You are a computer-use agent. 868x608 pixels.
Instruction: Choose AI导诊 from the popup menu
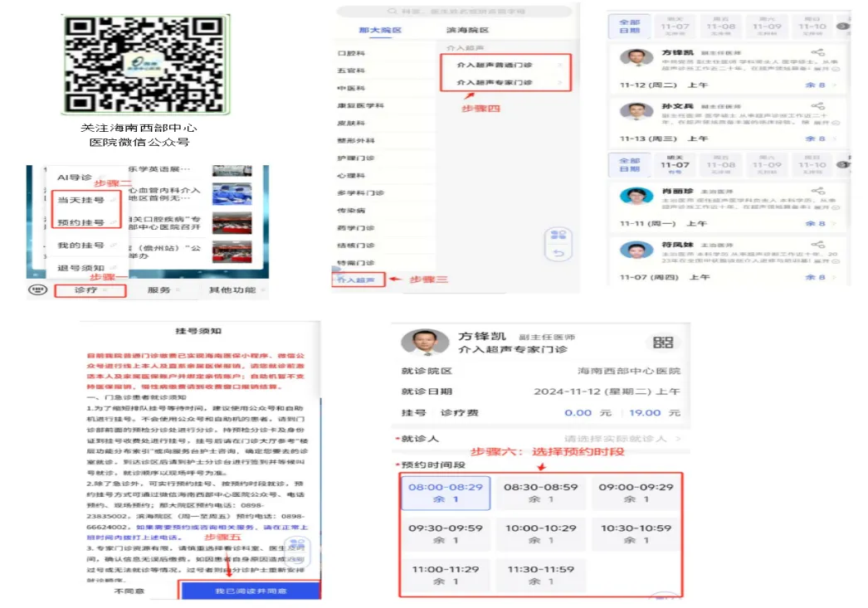(75, 178)
